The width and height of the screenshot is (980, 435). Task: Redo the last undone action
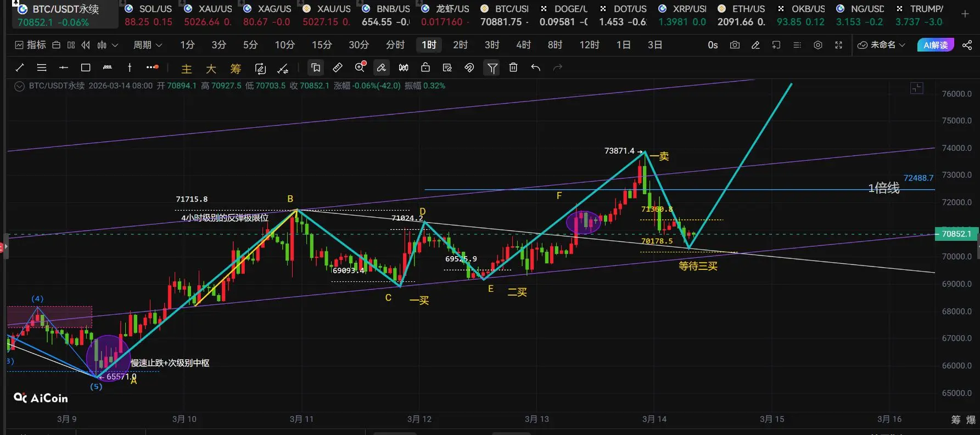click(558, 67)
